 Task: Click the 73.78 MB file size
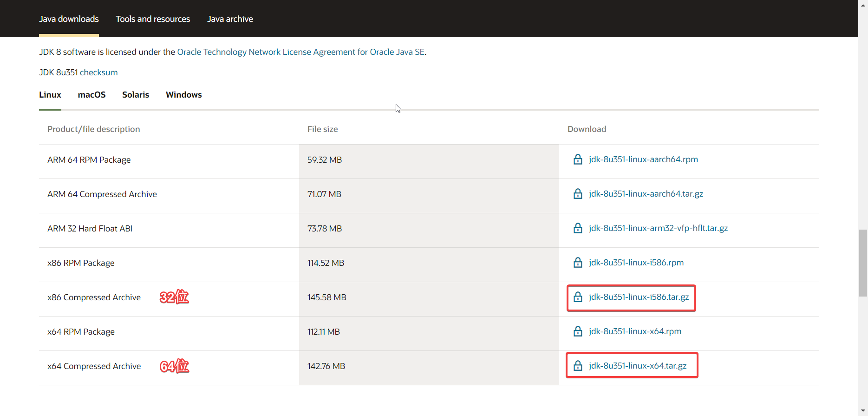coord(325,229)
